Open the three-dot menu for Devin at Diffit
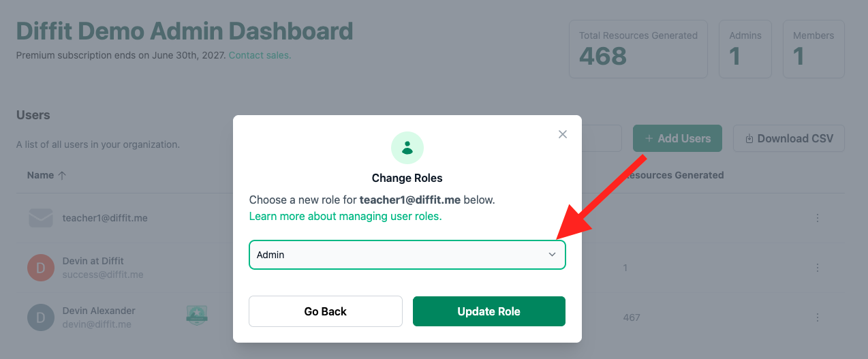The height and width of the screenshot is (359, 868). [x=818, y=268]
